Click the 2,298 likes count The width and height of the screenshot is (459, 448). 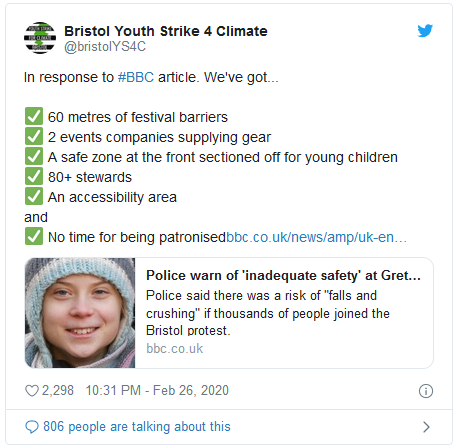click(x=58, y=390)
